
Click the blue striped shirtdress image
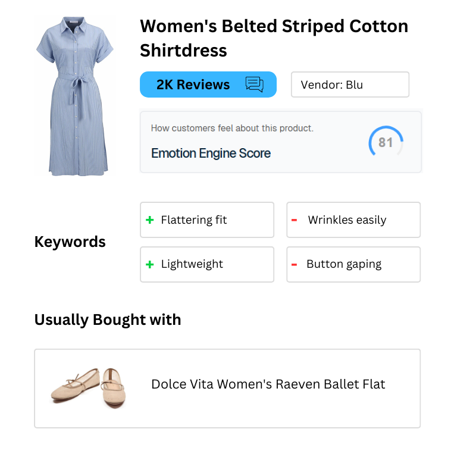click(75, 96)
